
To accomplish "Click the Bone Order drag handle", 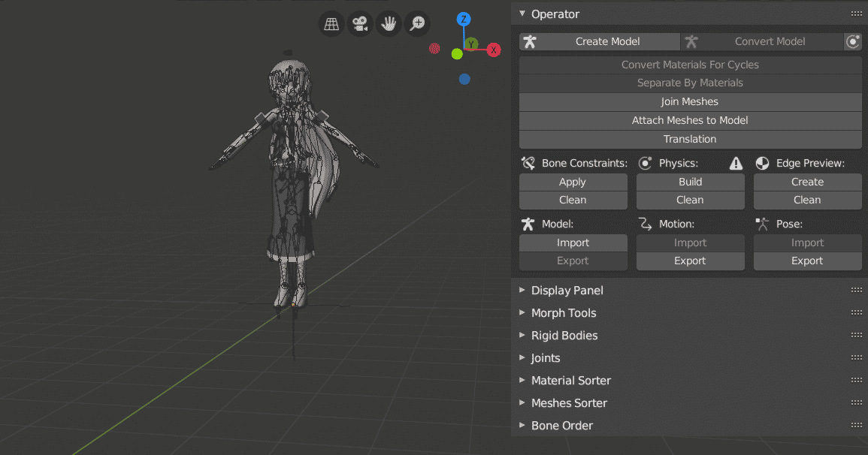I will (x=857, y=425).
